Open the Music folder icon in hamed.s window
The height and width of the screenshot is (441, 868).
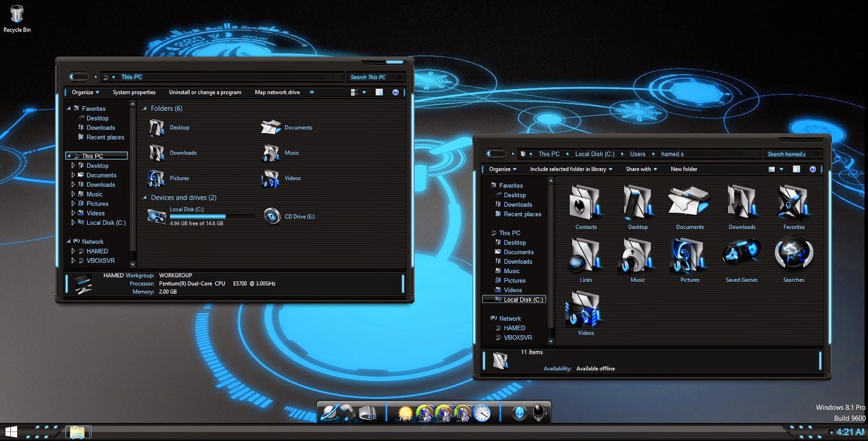637,256
